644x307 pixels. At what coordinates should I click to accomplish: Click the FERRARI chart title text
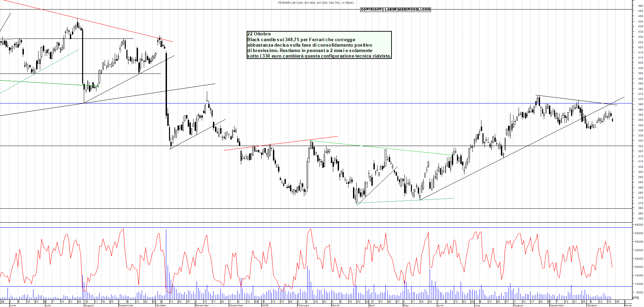pos(316,3)
